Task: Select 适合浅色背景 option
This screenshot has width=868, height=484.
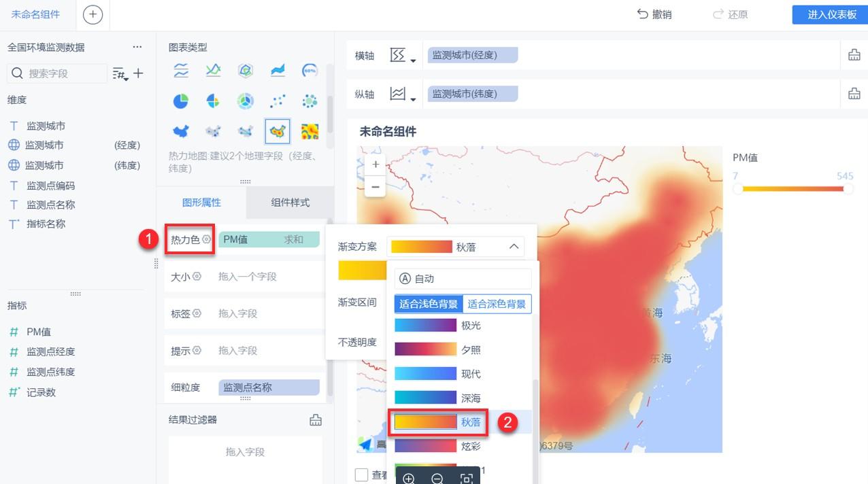Action: (x=429, y=304)
